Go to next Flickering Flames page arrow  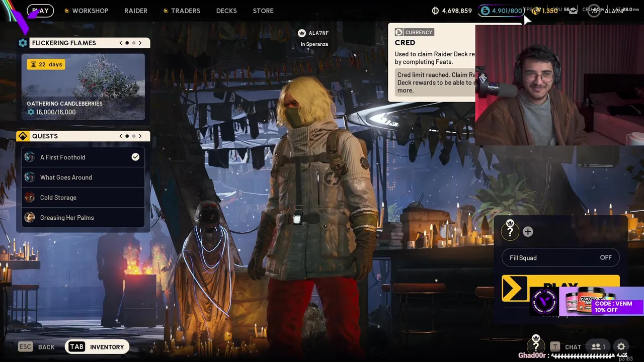(140, 43)
